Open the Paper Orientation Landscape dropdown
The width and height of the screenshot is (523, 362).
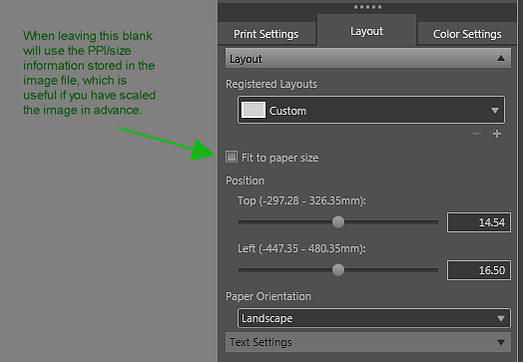(x=374, y=318)
